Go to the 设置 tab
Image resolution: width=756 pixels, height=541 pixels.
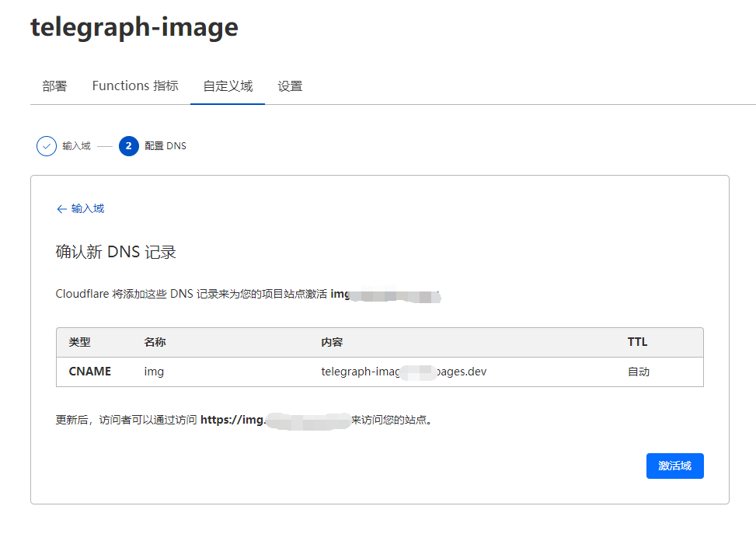tap(290, 86)
